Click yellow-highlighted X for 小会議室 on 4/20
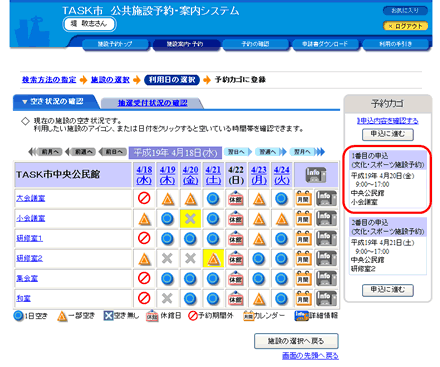 coord(190,219)
